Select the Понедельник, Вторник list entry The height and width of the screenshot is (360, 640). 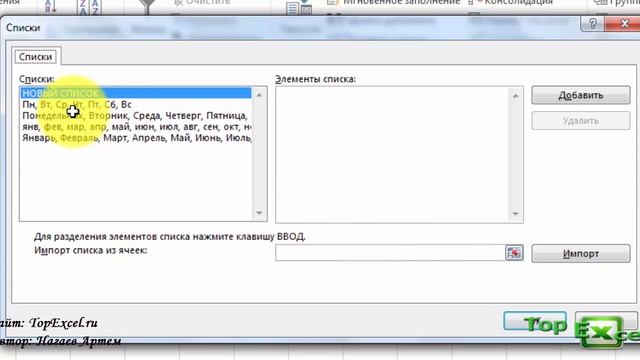click(136, 116)
